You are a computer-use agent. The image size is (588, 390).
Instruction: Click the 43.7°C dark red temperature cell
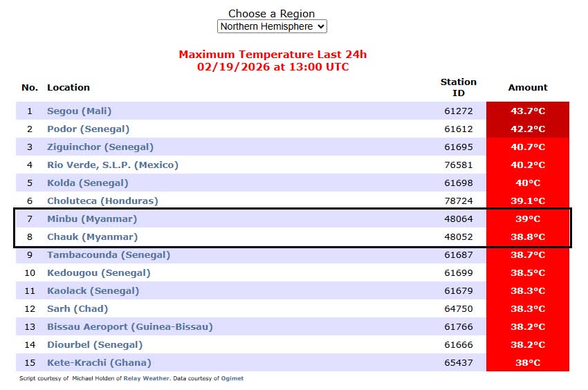coord(527,111)
